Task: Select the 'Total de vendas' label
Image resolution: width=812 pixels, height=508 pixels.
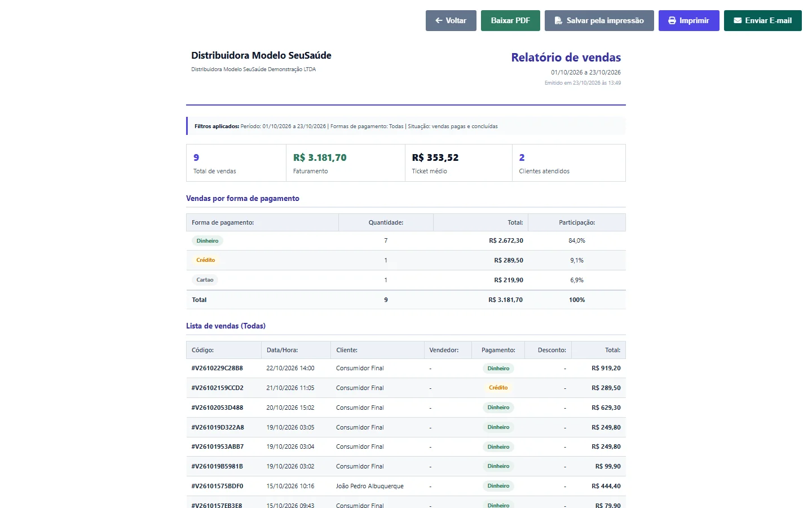Action: coord(215,171)
